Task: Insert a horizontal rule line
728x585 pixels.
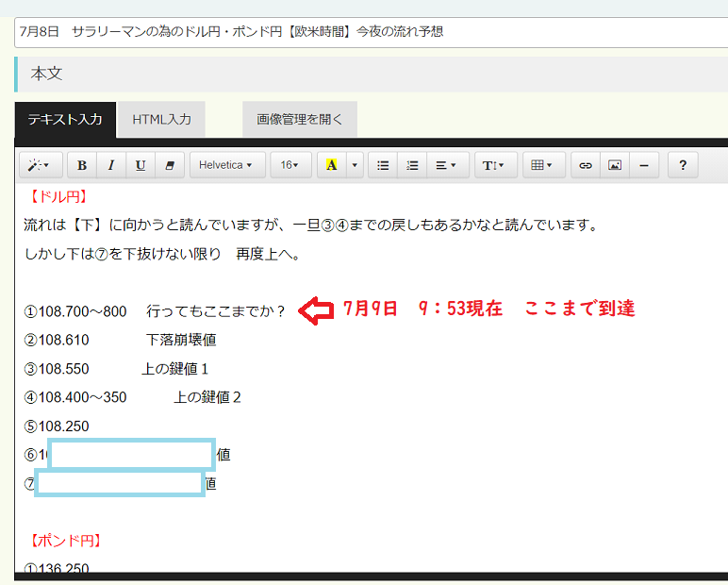Action: pos(644,165)
